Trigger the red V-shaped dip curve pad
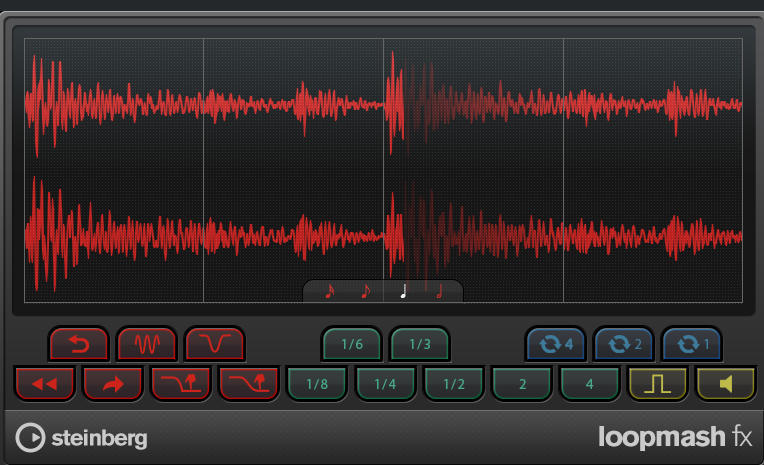Viewport: 764px width, 465px height. tap(215, 344)
